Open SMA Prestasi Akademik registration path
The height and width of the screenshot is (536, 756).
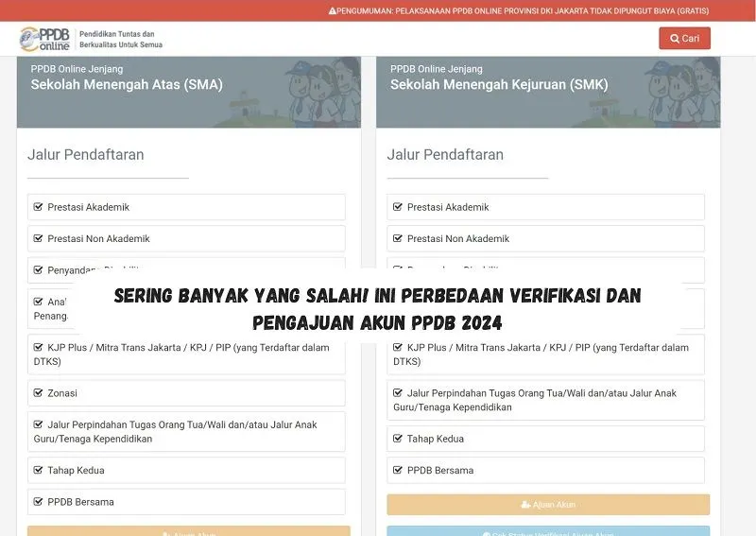(x=186, y=207)
